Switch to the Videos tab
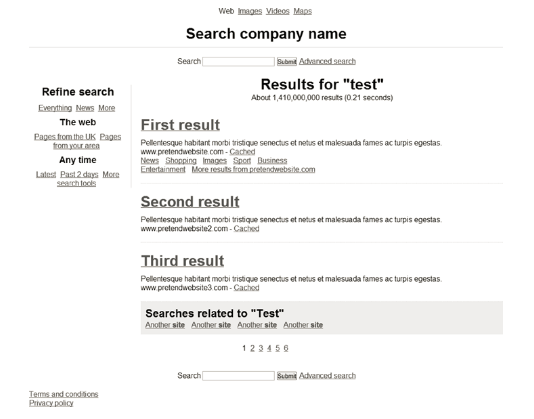Screen dimensions: 534x419 tap(278, 11)
